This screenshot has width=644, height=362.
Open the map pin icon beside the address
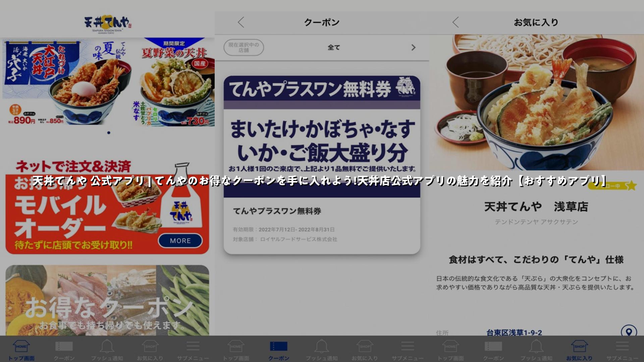[629, 332]
